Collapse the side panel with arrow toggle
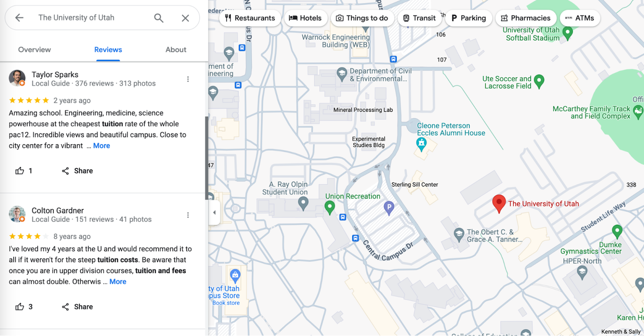 click(214, 212)
